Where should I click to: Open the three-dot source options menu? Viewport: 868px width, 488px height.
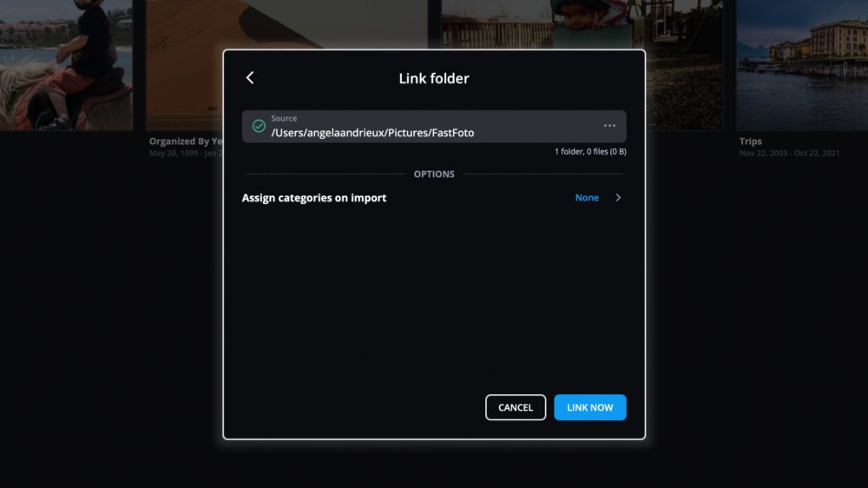click(609, 126)
